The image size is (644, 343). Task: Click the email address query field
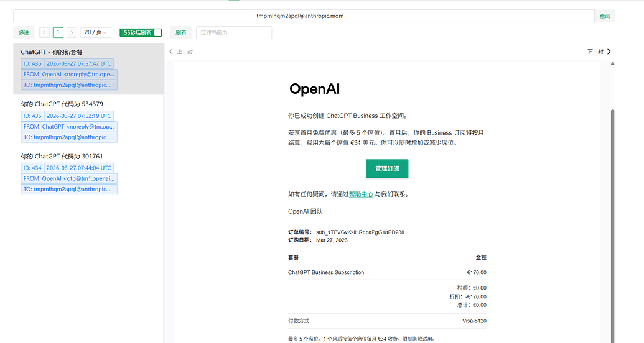pyautogui.click(x=304, y=16)
